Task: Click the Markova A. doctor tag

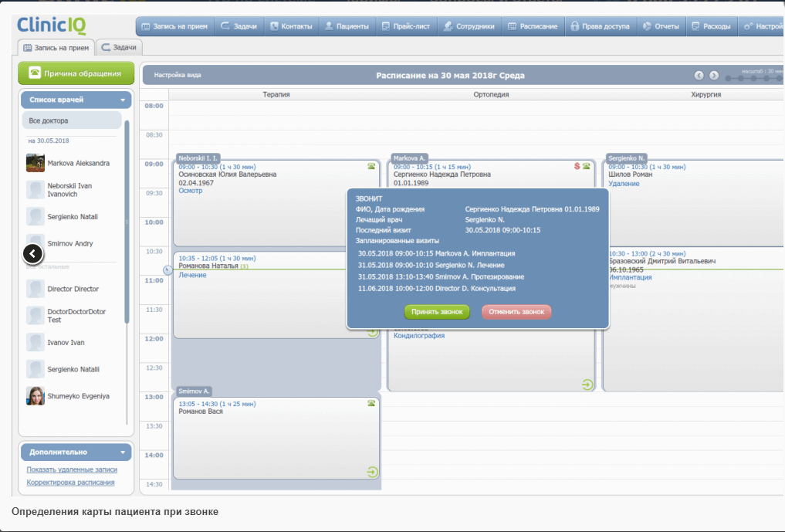Action: 409,158
